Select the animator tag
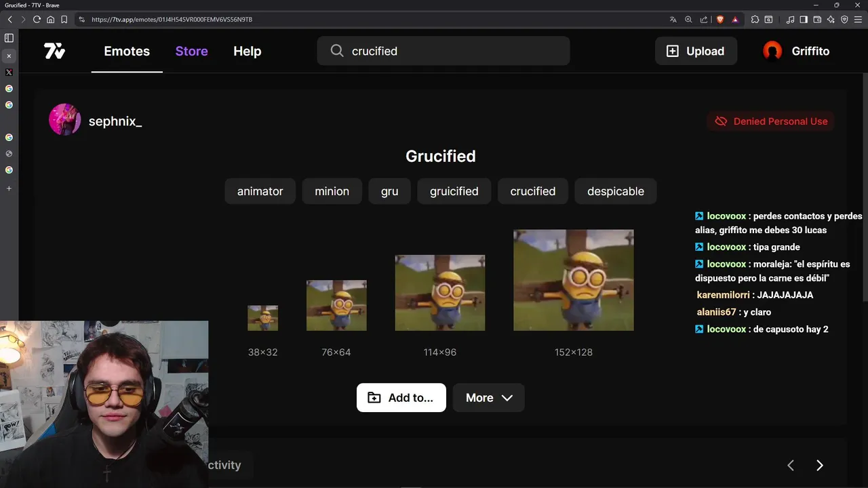The image size is (868, 488). (260, 191)
